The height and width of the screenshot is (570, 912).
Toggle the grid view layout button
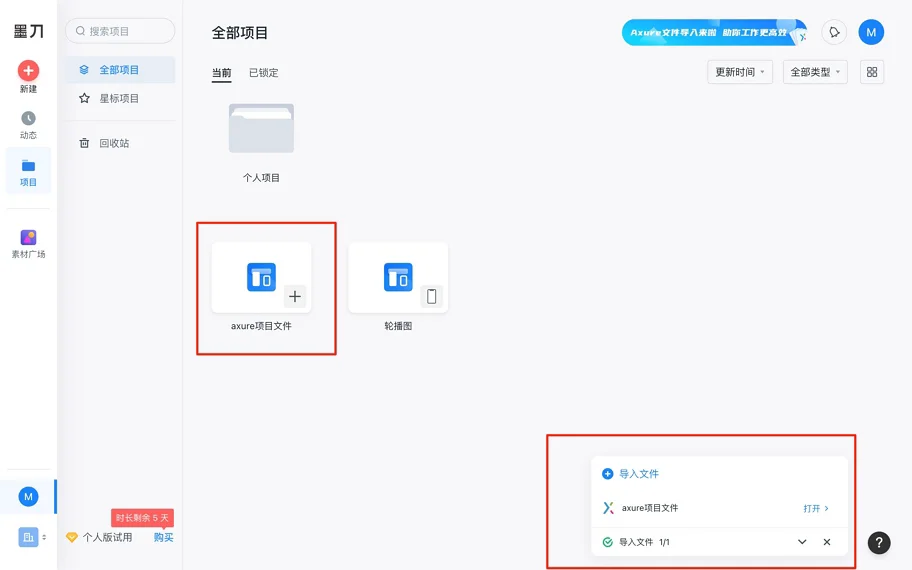[872, 72]
